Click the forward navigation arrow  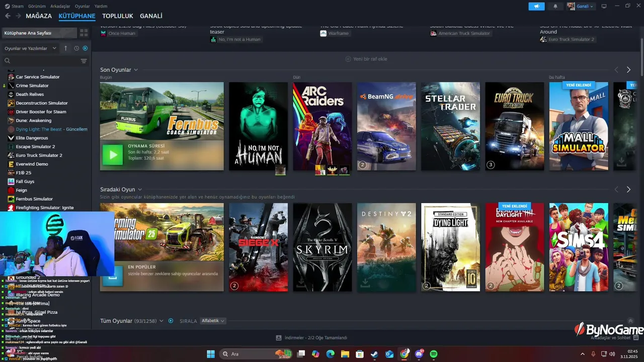[18, 16]
